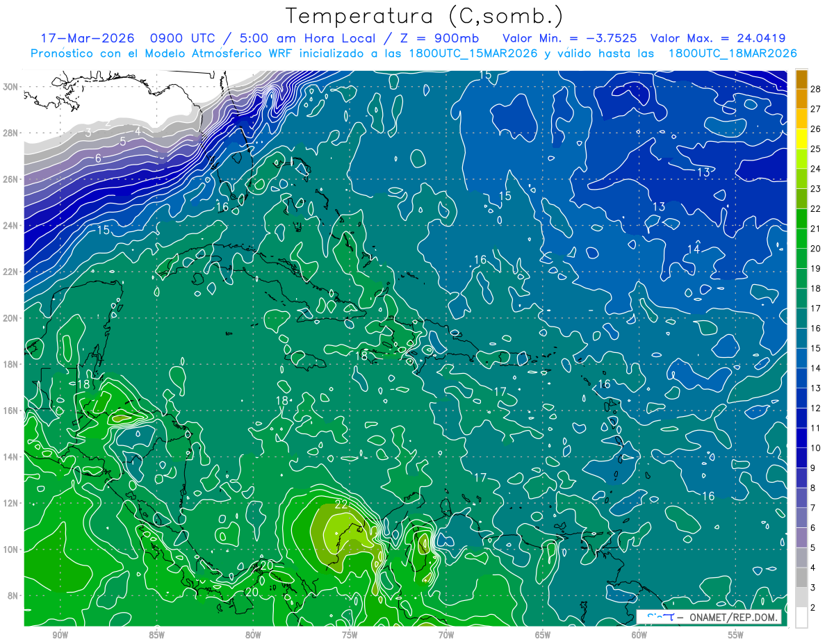This screenshot has width=834, height=644.
Task: Click the 18N latitude axis label
Action: click(x=10, y=364)
